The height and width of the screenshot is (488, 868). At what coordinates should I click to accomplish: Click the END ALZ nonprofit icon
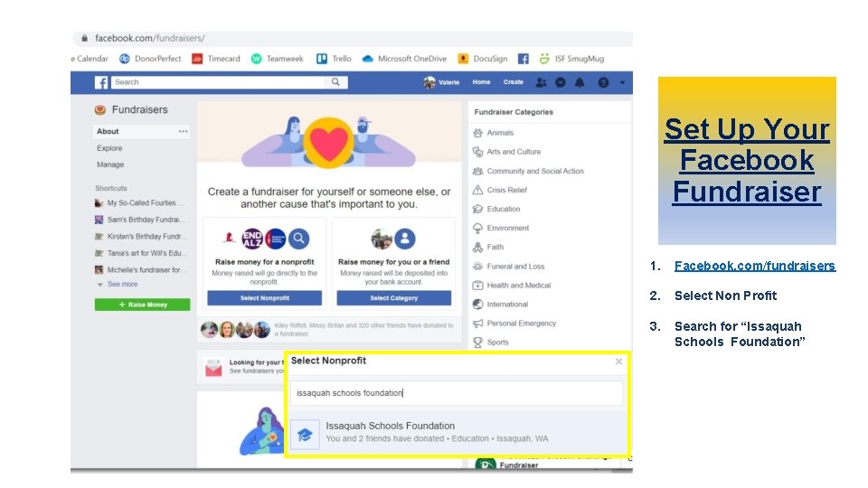(252, 239)
